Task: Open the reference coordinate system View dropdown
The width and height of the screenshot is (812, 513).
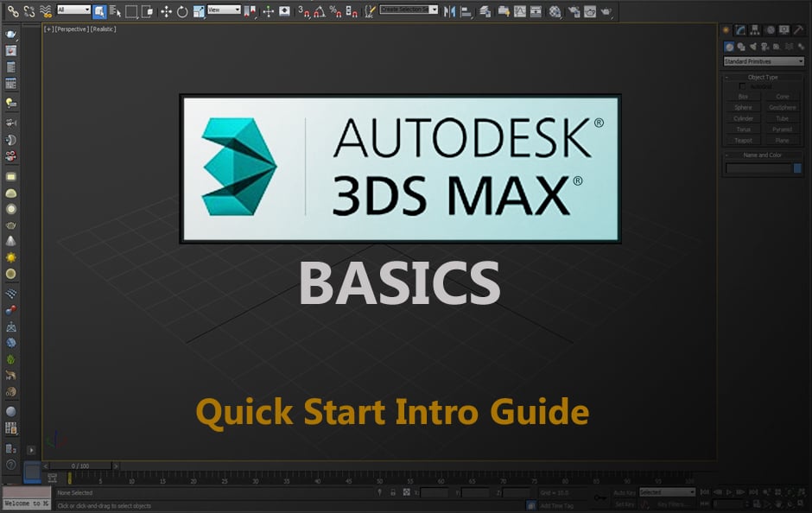Action: [224, 9]
